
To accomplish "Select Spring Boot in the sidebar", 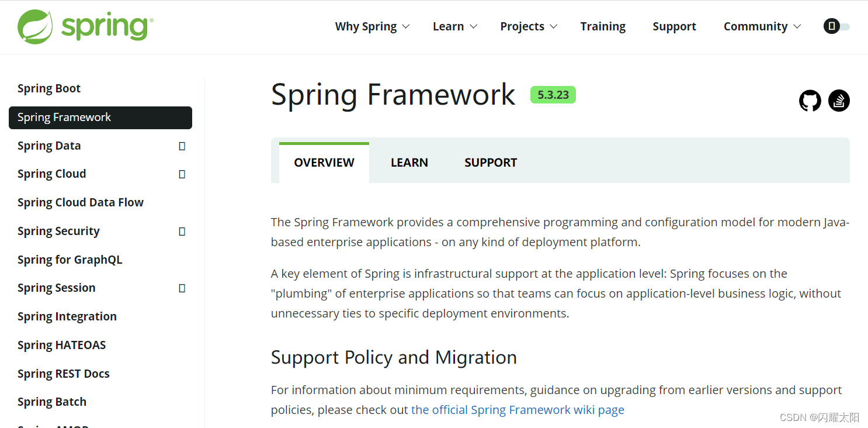I will click(x=49, y=88).
